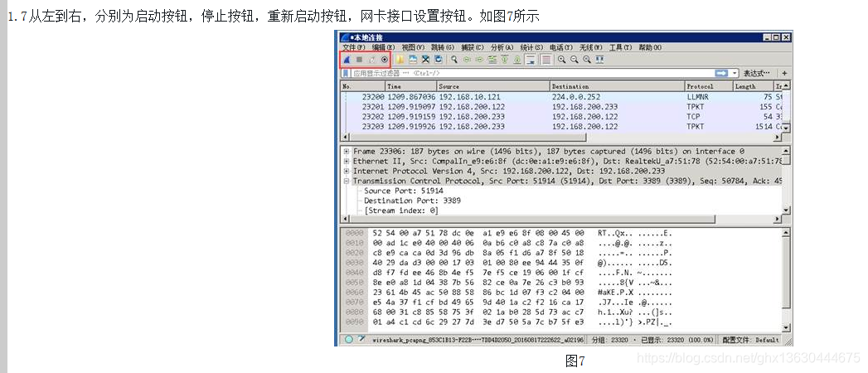Expand the Ethernet II tree node

(347, 161)
